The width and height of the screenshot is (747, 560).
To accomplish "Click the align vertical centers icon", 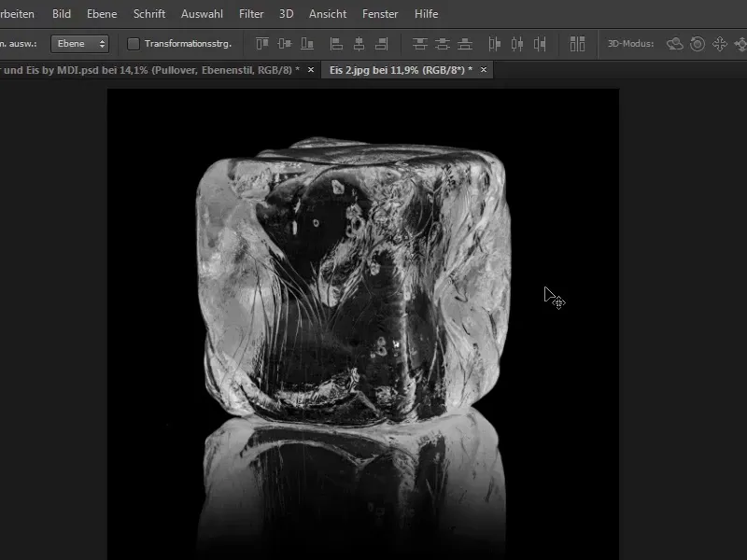I will click(x=285, y=44).
